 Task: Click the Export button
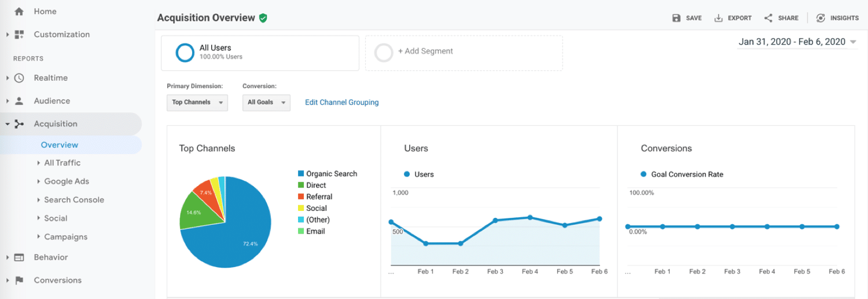click(733, 18)
